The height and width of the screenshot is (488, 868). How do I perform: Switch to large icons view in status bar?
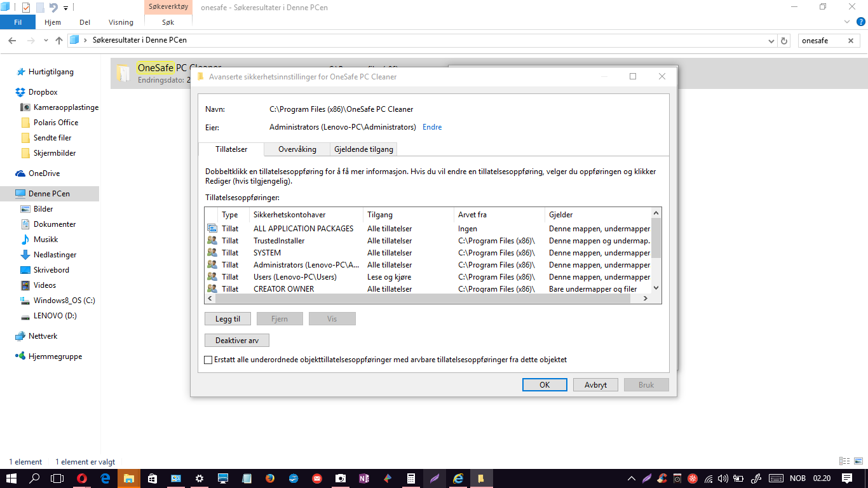point(858,461)
